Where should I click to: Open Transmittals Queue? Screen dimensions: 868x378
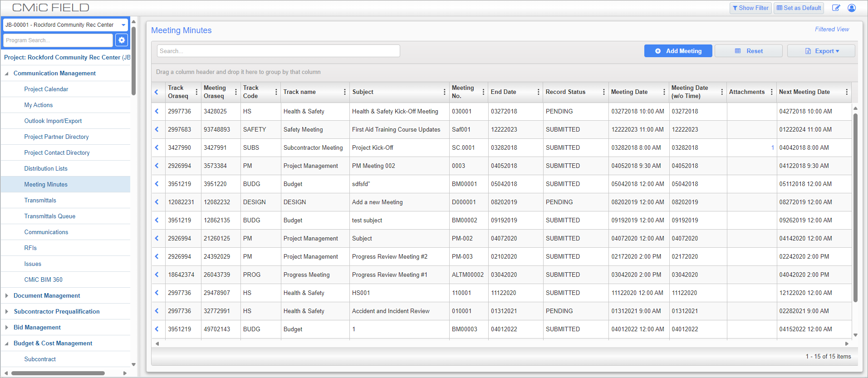click(x=50, y=216)
